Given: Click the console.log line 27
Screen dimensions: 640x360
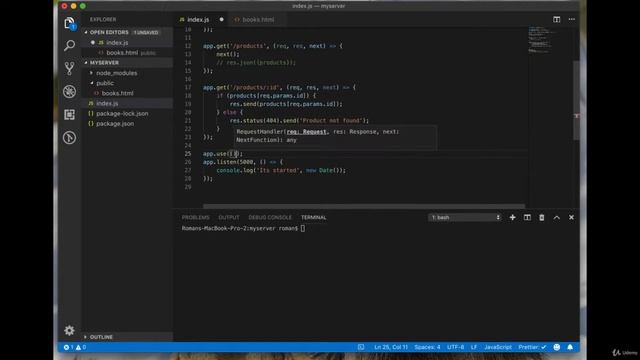Looking at the screenshot, I should (x=281, y=170).
